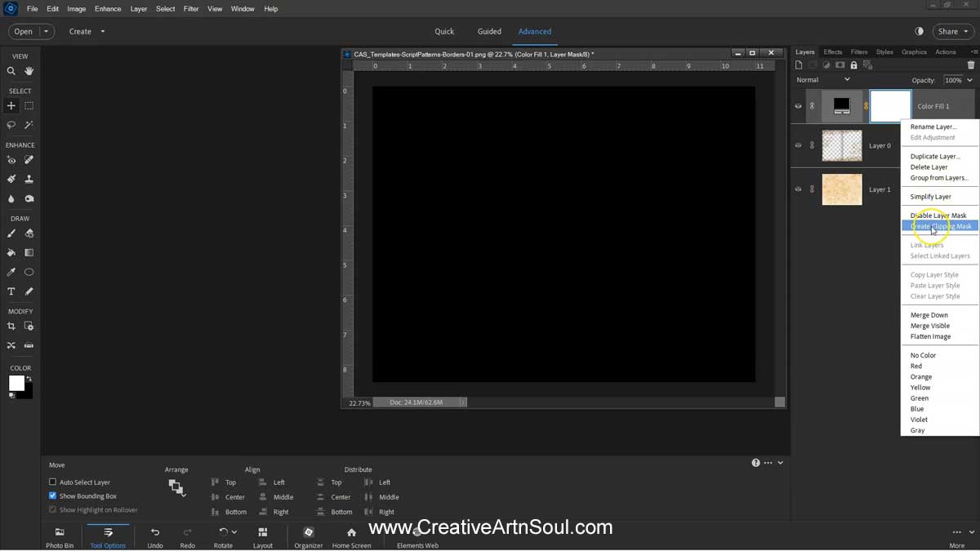Open the Share dropdown
980x551 pixels.
click(x=952, y=32)
